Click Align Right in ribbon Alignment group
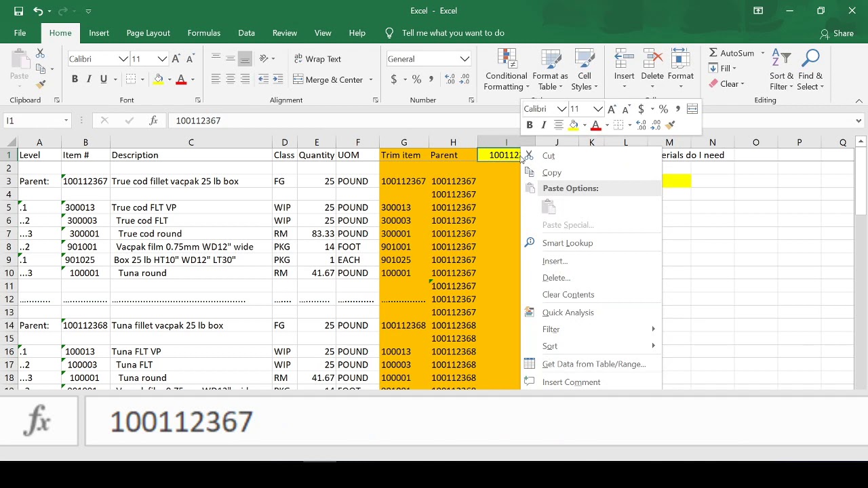 click(x=245, y=79)
